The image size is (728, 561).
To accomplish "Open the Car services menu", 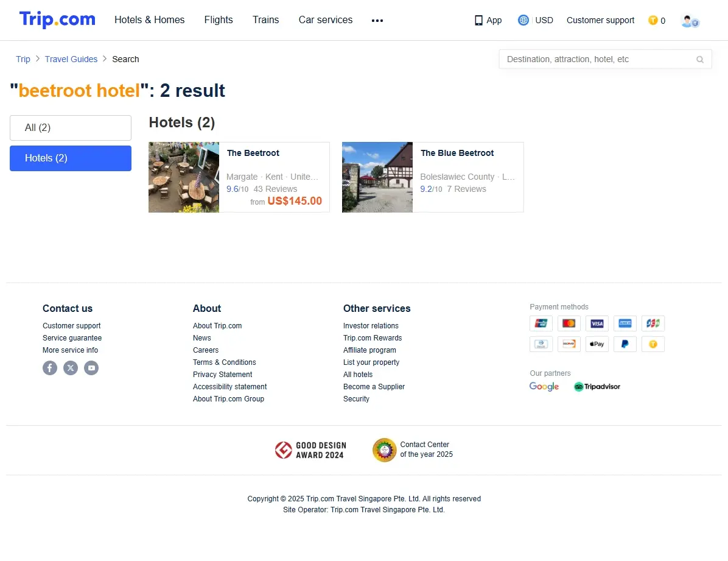I will coord(326,20).
